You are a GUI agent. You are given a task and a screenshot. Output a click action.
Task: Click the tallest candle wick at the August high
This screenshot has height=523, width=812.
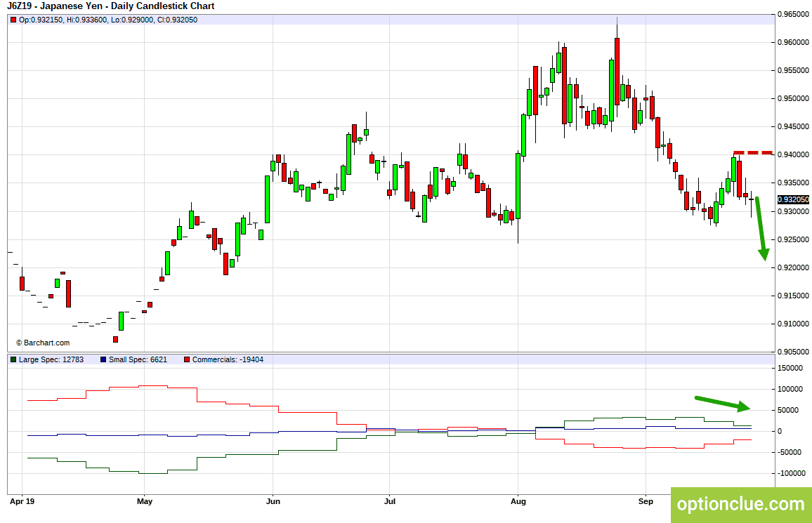coord(617,27)
